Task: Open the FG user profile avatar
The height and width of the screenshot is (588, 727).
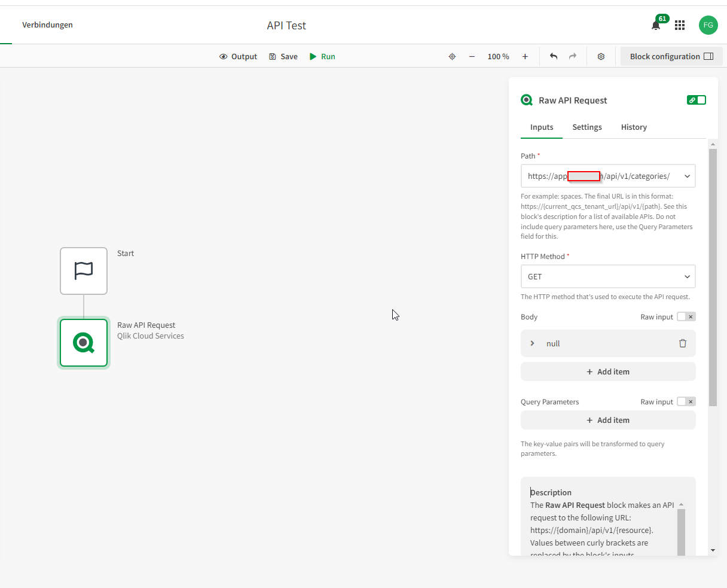Action: [708, 25]
